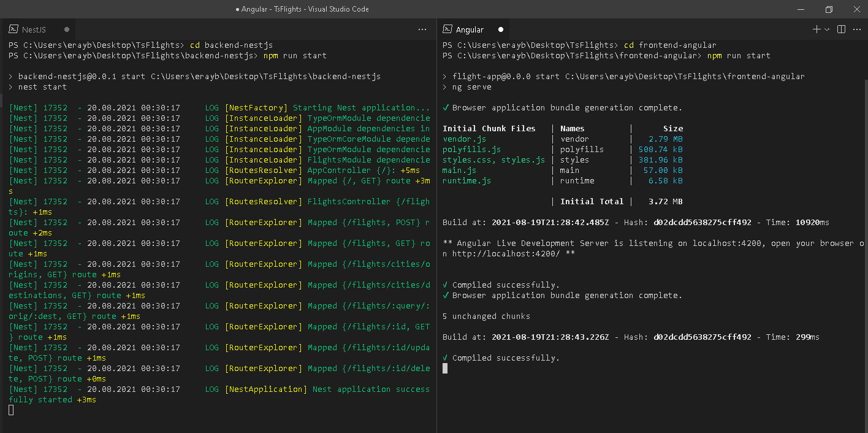868x433 pixels.
Task: Focus the Angular terminal at its cursor block
Action: [445, 369]
